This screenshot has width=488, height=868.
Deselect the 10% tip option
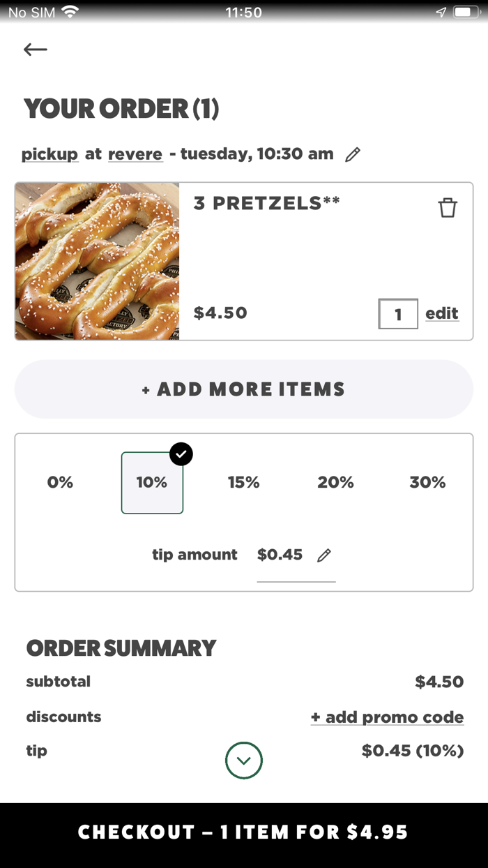pos(152,482)
